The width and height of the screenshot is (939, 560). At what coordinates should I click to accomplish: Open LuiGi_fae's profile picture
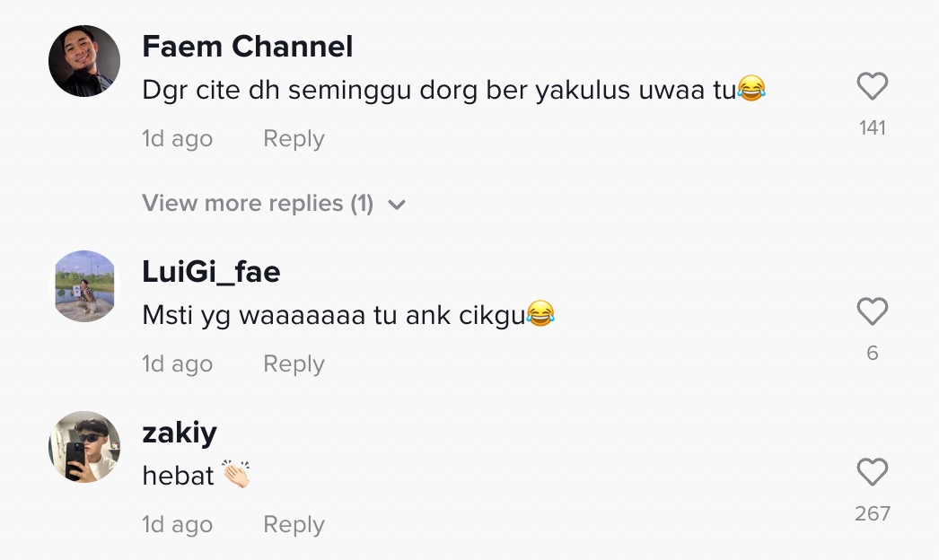click(84, 286)
